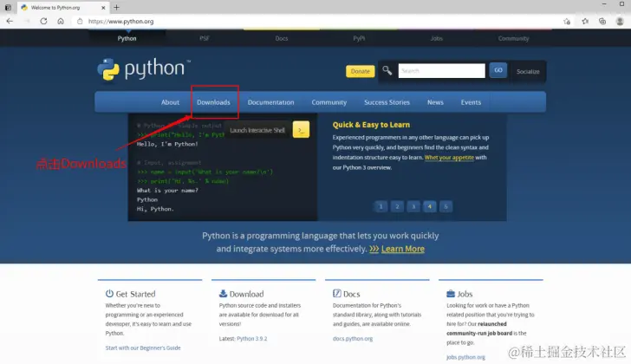Open the Community top meta tab
This screenshot has height=364, width=631.
[x=513, y=39]
